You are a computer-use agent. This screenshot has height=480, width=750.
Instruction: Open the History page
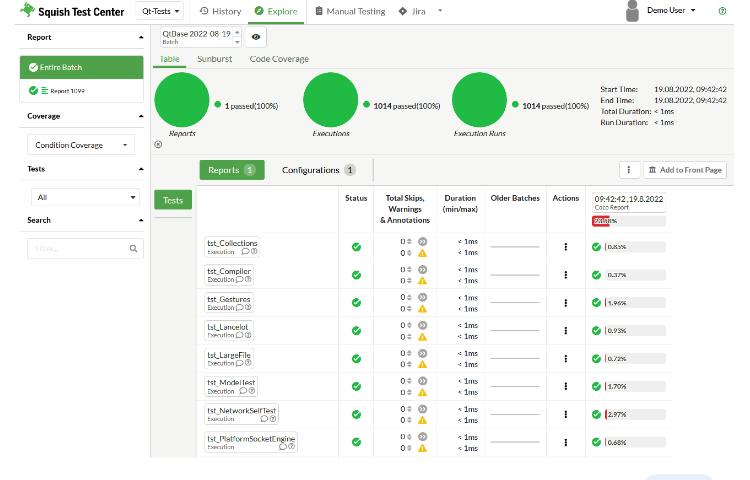[221, 11]
